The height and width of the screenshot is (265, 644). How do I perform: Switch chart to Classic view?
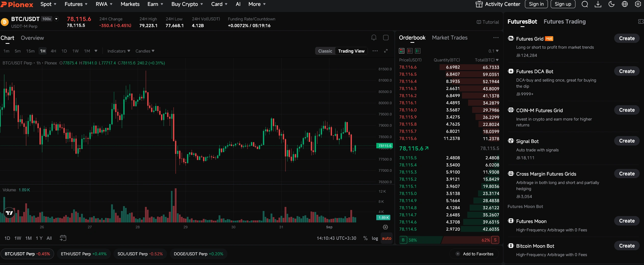click(x=325, y=51)
